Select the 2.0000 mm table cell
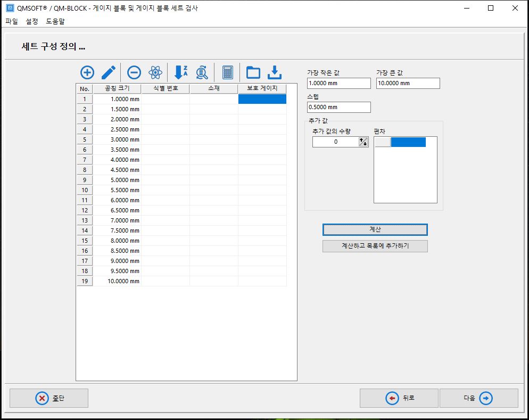This screenshot has height=420, width=529. click(x=117, y=119)
